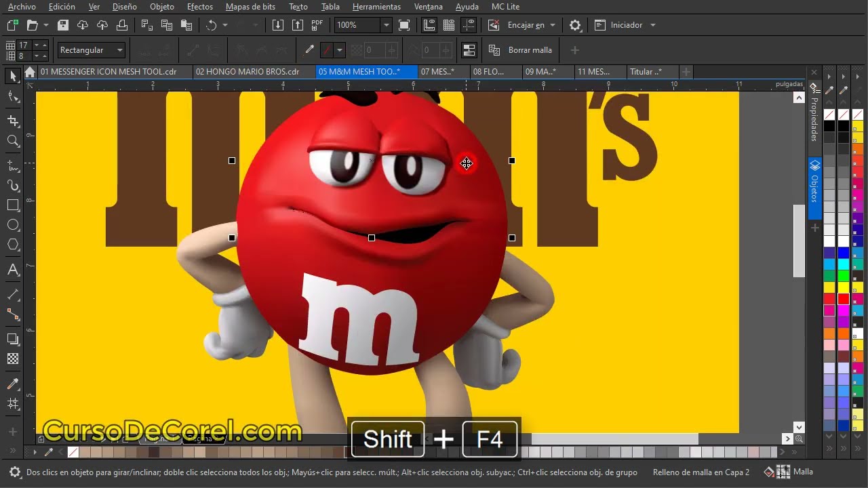Toggle smooth mesh color option
This screenshot has width=868, height=488.
(468, 50)
